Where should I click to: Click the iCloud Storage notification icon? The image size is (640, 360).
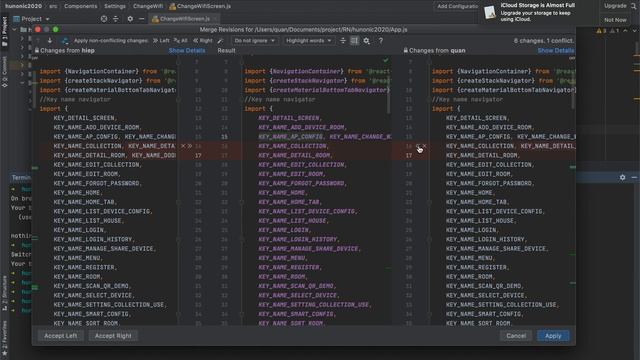point(490,12)
